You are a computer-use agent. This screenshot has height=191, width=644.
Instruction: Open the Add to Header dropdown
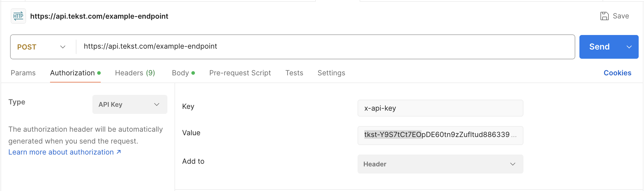tap(440, 164)
